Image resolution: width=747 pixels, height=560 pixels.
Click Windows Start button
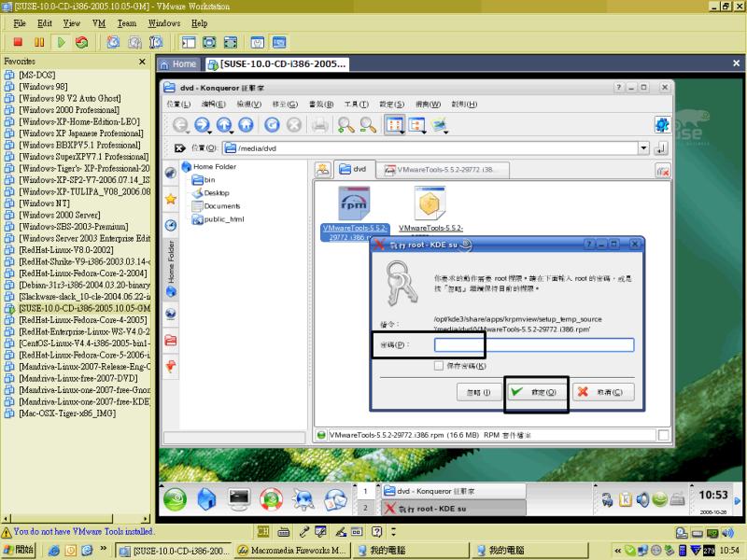coord(19,550)
